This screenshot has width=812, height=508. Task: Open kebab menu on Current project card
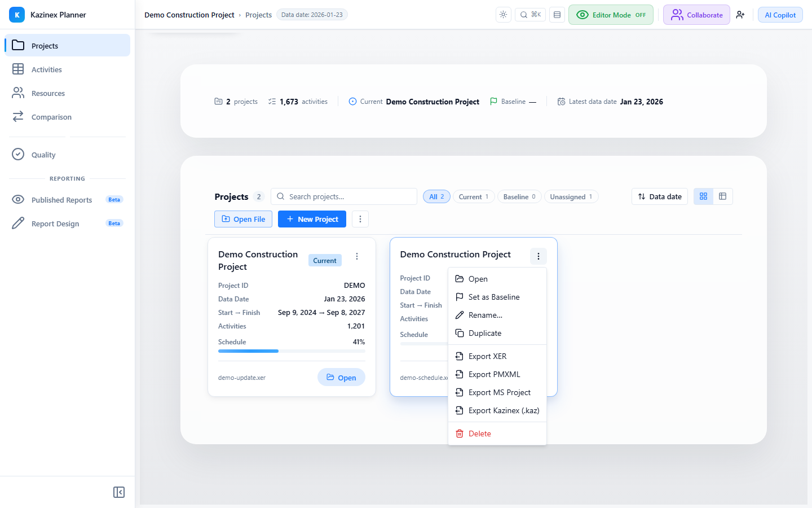pyautogui.click(x=357, y=256)
